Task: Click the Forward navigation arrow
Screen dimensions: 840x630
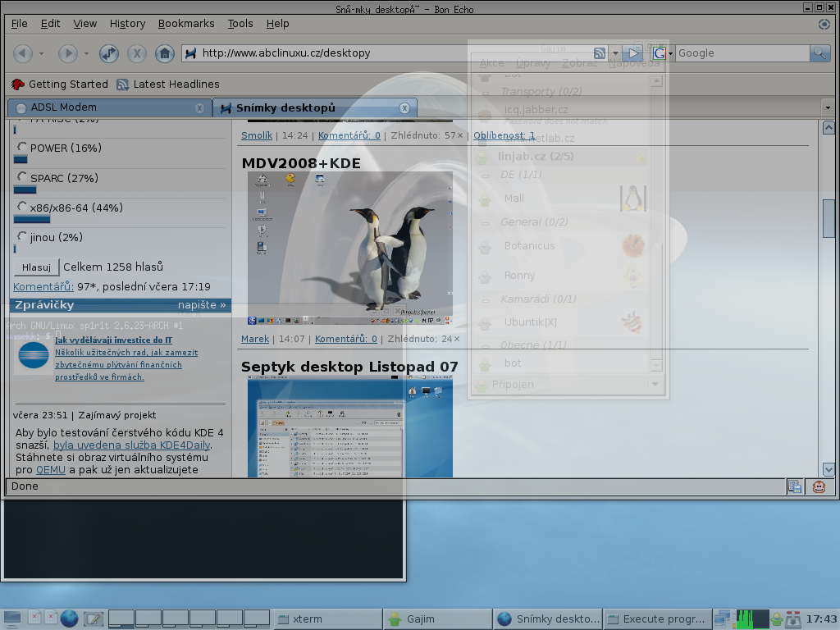Action: [67, 53]
